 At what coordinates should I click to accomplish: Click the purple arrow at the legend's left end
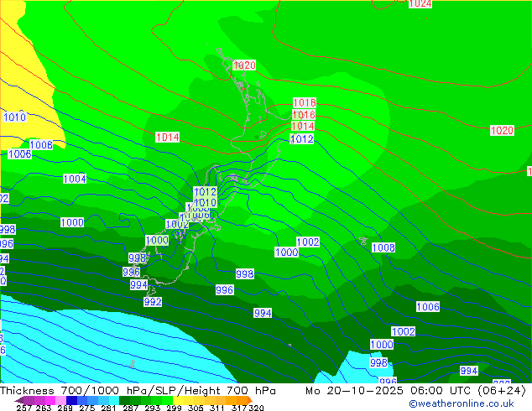pos(18,400)
